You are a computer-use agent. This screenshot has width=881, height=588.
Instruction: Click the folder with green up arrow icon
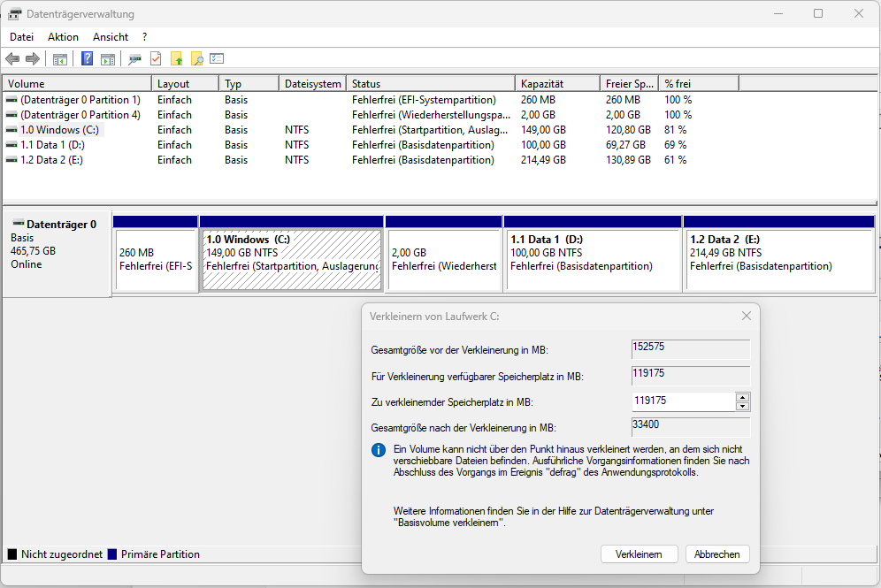pos(176,58)
